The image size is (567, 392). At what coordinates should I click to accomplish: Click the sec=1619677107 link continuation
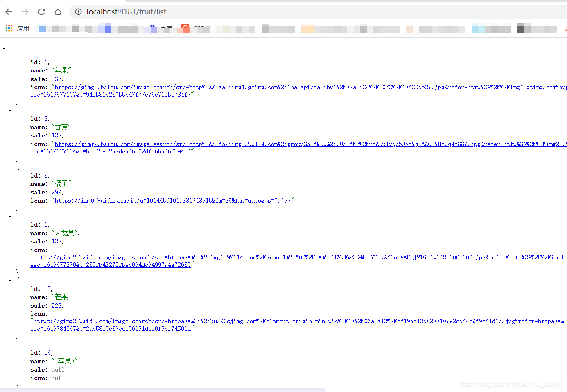pyautogui.click(x=111, y=95)
